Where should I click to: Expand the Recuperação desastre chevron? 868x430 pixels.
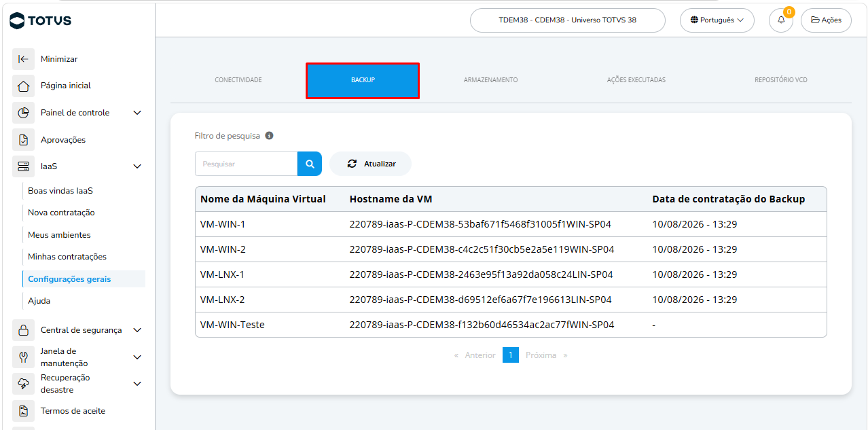coord(137,384)
